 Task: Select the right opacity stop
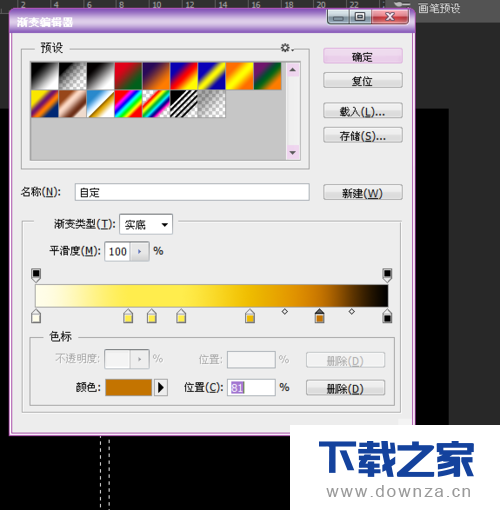point(387,275)
